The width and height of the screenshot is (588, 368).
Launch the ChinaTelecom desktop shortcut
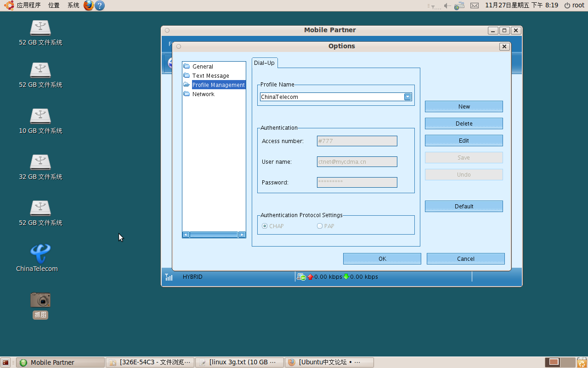40,253
